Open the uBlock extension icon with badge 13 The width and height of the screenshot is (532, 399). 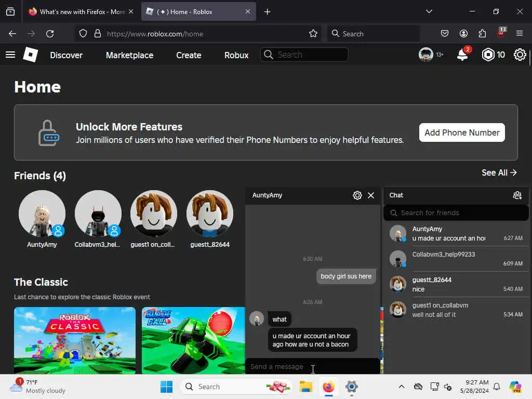coord(501,33)
